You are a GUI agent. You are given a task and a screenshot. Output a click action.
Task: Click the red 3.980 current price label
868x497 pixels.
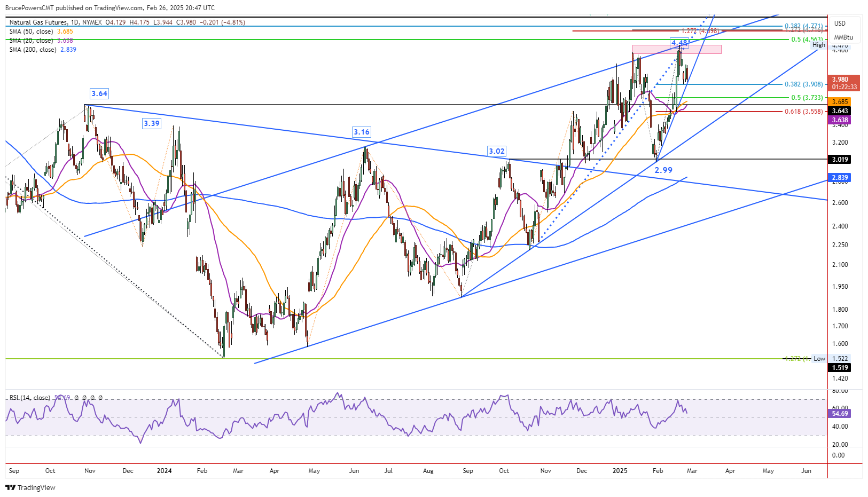(844, 83)
